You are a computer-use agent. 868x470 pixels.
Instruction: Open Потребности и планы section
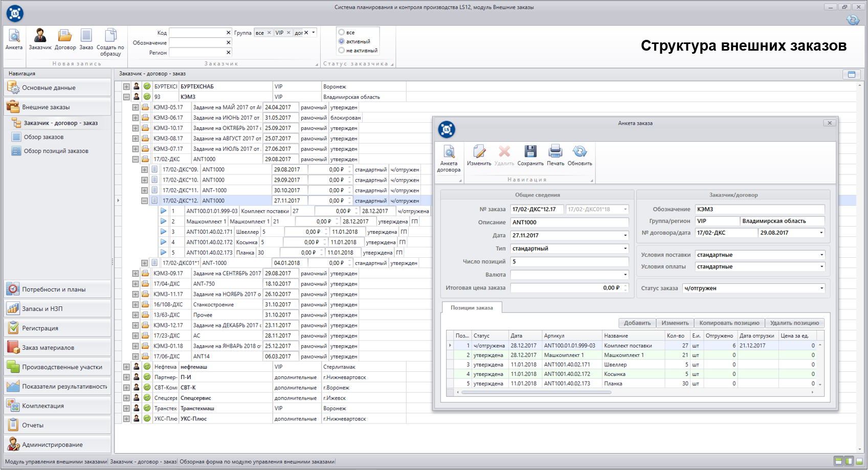[57, 289]
